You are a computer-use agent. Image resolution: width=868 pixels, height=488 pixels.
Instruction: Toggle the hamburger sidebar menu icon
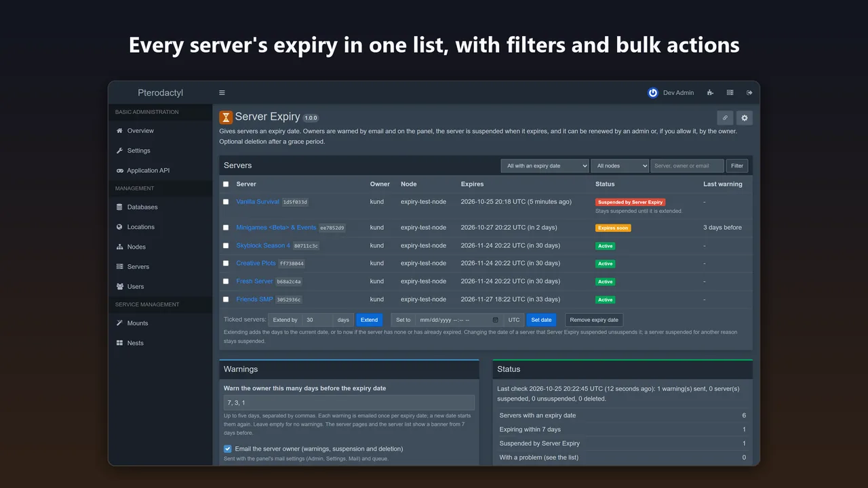(222, 93)
